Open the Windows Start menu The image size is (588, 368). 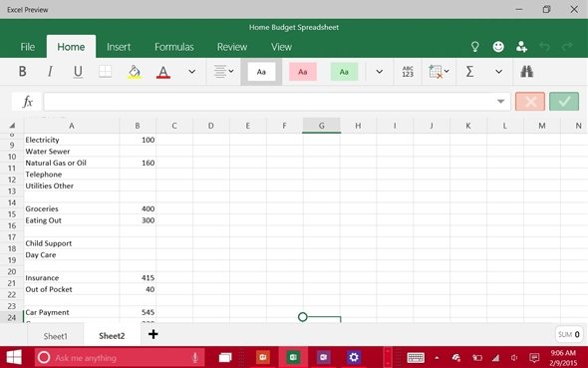pyautogui.click(x=14, y=357)
